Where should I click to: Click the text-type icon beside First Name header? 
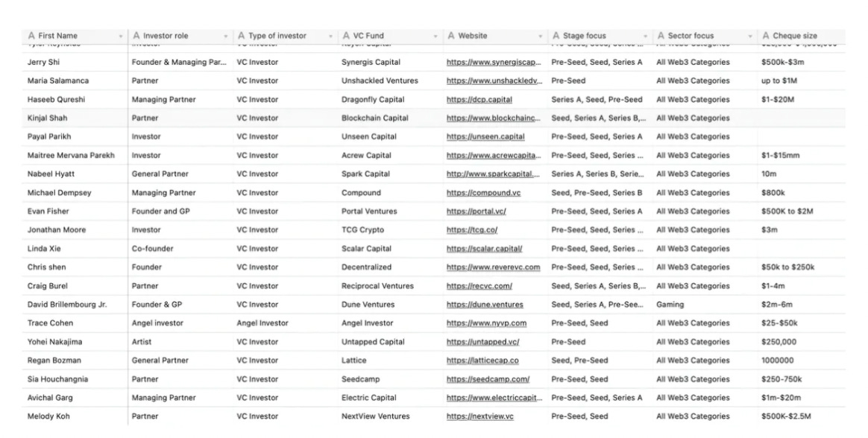coord(31,36)
